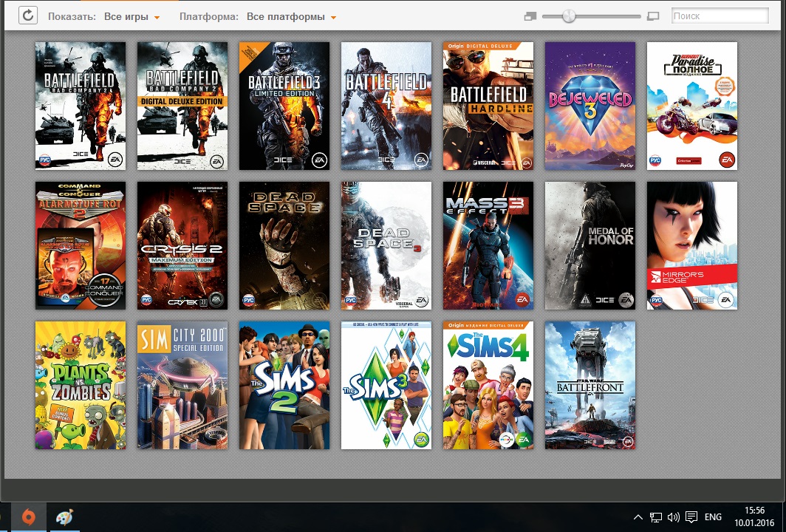
Task: Open the 'Все платформы' platform dropdown
Action: click(x=291, y=16)
